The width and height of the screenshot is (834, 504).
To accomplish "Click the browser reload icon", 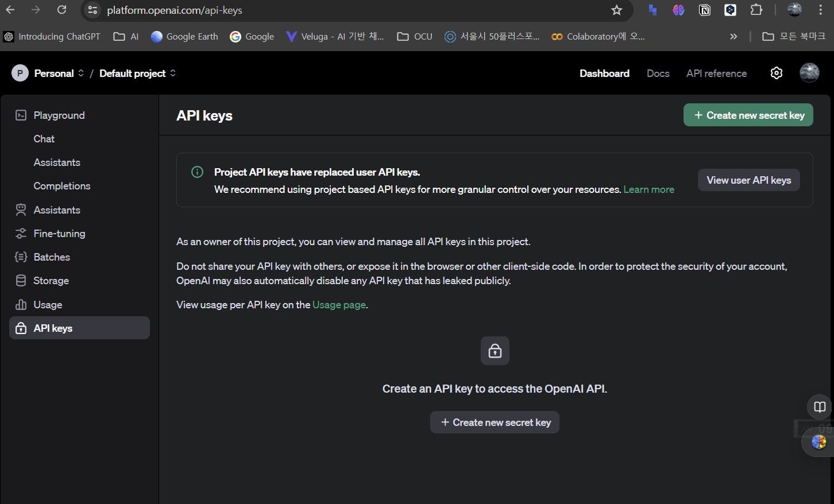I will (x=62, y=10).
